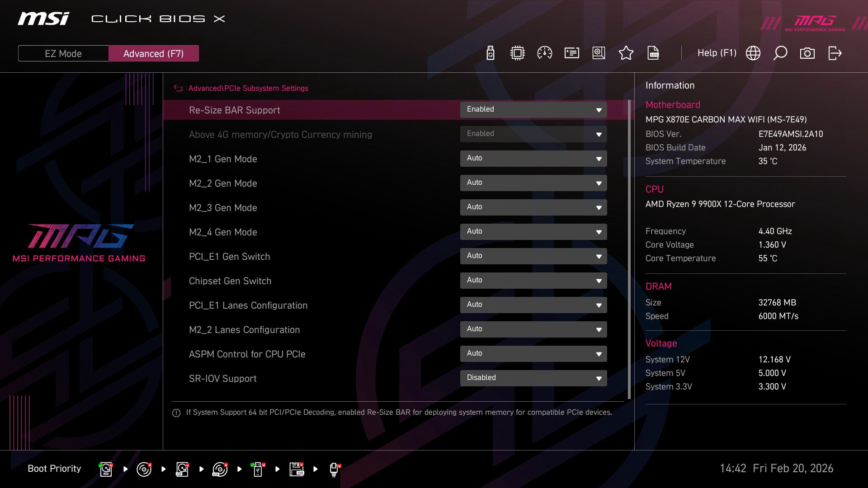The height and width of the screenshot is (488, 868).
Task: Open the ASPM Control for CPU PCIe dropdown
Action: [533, 354]
